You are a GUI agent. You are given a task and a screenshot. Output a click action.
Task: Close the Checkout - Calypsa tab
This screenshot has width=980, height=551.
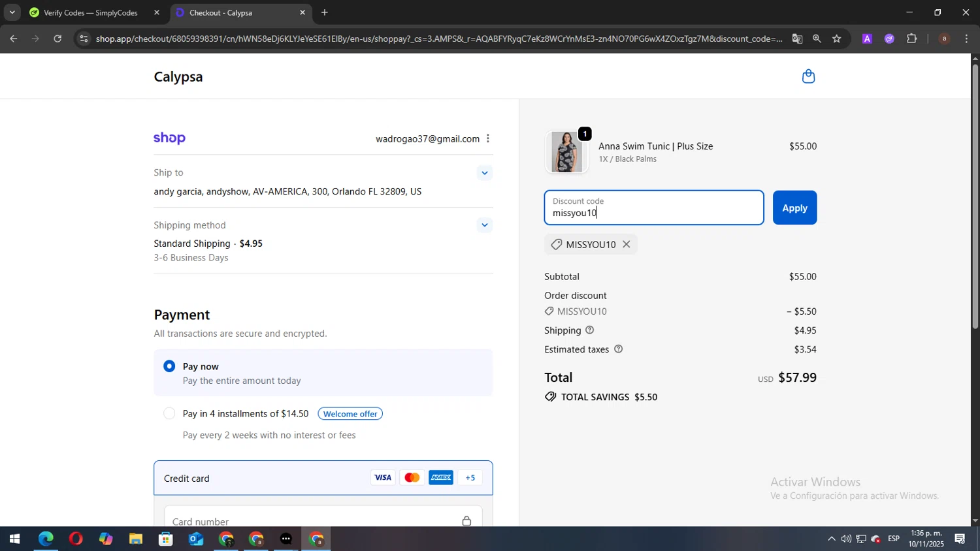point(302,12)
